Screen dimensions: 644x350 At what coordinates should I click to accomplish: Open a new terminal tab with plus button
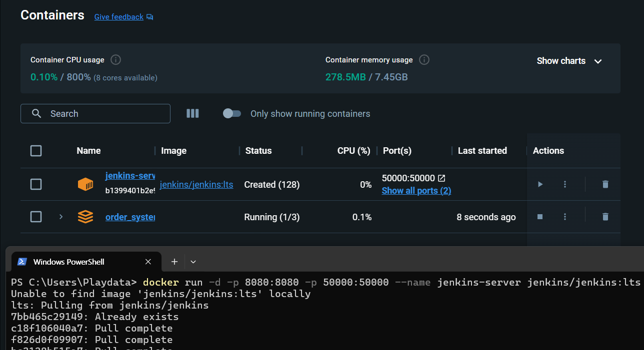click(x=174, y=262)
